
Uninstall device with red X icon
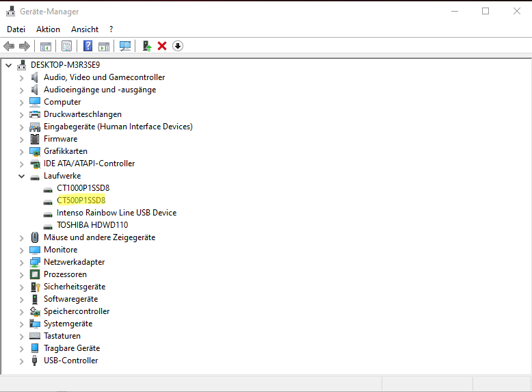[162, 46]
